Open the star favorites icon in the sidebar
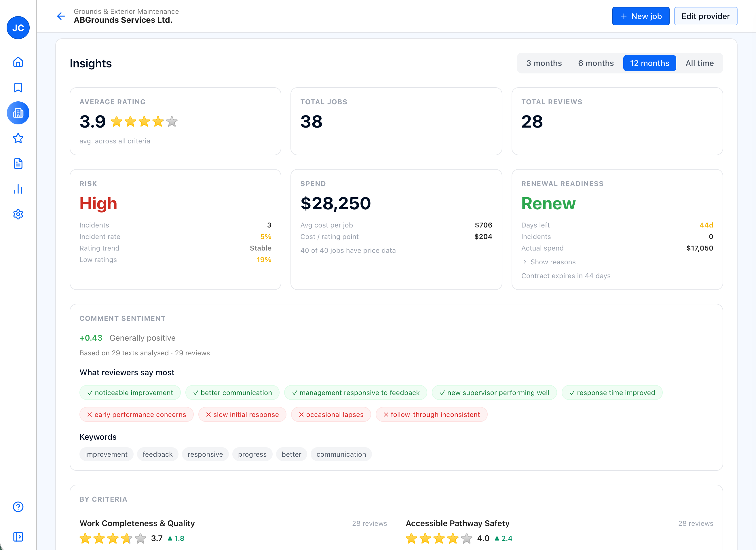Image resolution: width=756 pixels, height=550 pixels. (x=18, y=138)
